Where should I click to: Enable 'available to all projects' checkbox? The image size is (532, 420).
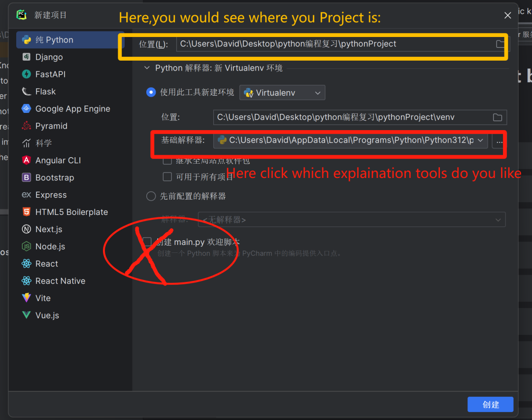point(167,177)
